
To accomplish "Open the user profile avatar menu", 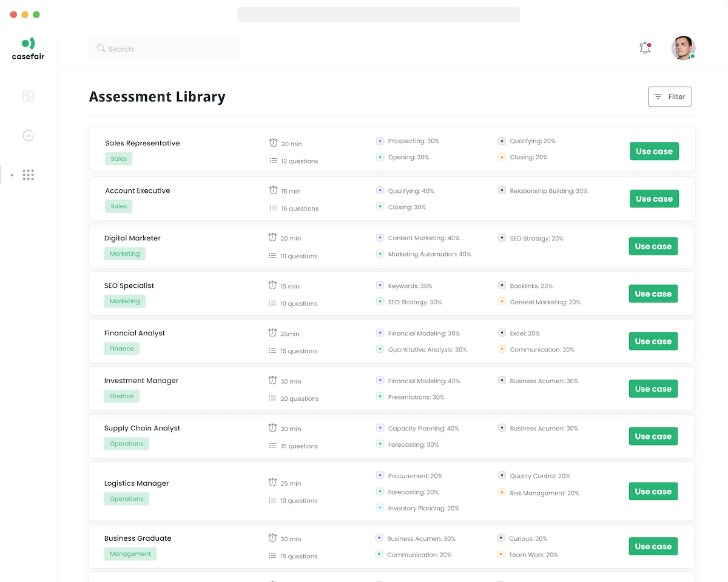I will pos(683,48).
